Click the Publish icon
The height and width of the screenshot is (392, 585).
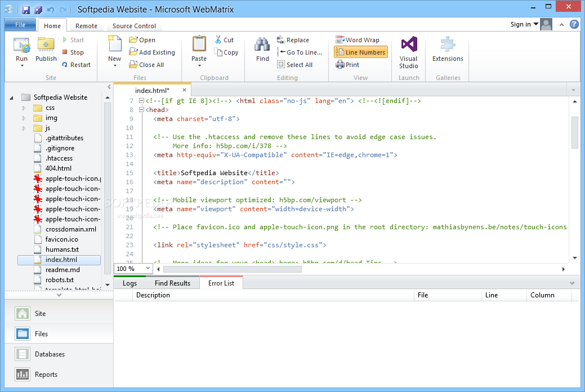tap(46, 46)
